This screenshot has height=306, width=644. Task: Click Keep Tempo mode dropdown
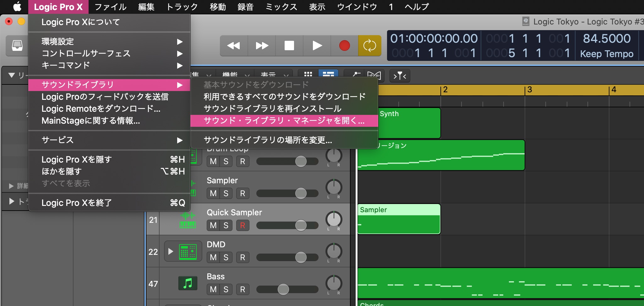point(607,54)
